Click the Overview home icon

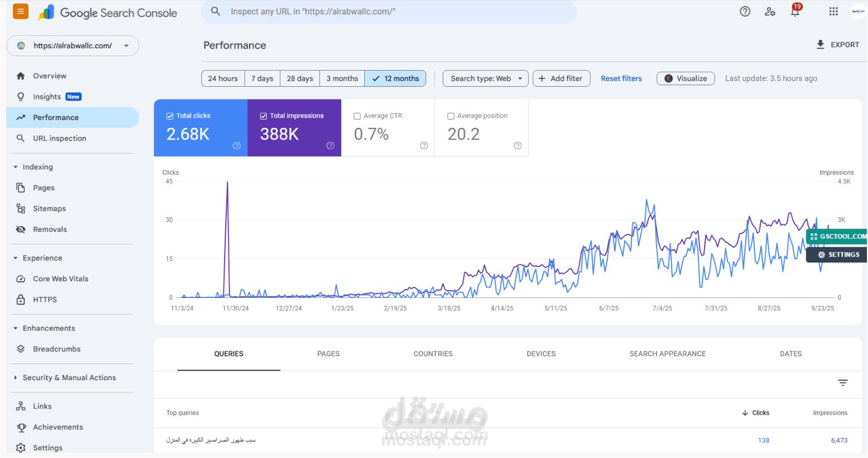click(x=21, y=76)
